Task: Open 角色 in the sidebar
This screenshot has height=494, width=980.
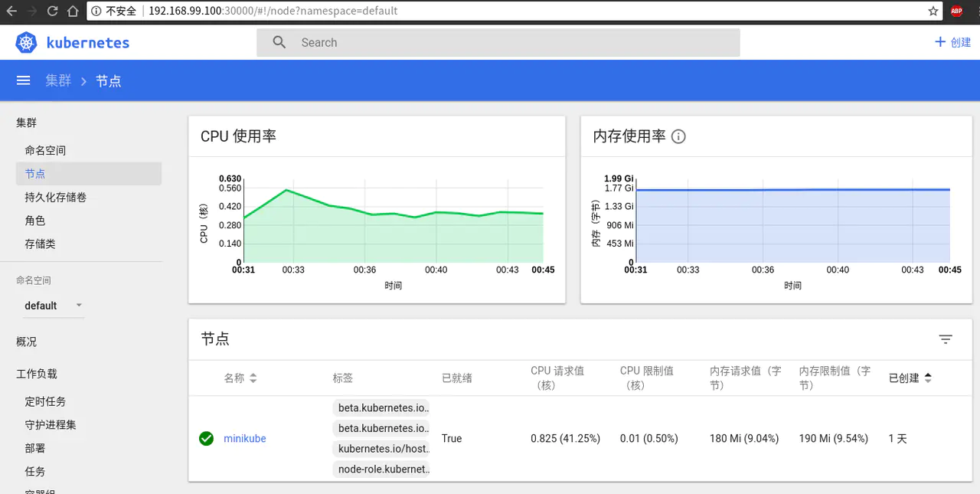Action: tap(35, 221)
